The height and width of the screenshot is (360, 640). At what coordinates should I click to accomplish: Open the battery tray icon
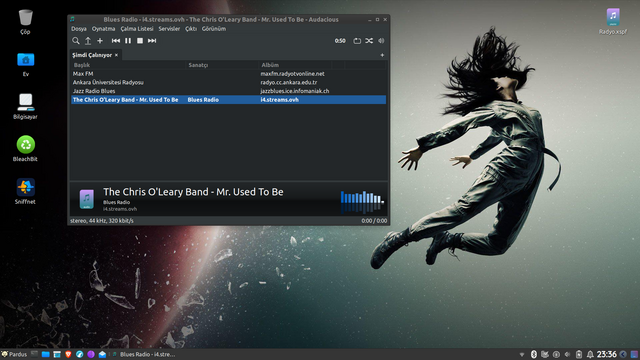coord(579,354)
